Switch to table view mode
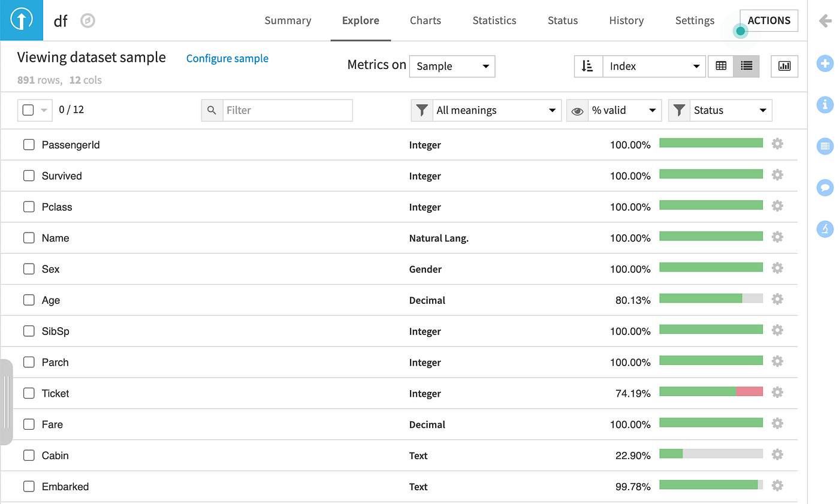Image resolution: width=839 pixels, height=504 pixels. 720,66
